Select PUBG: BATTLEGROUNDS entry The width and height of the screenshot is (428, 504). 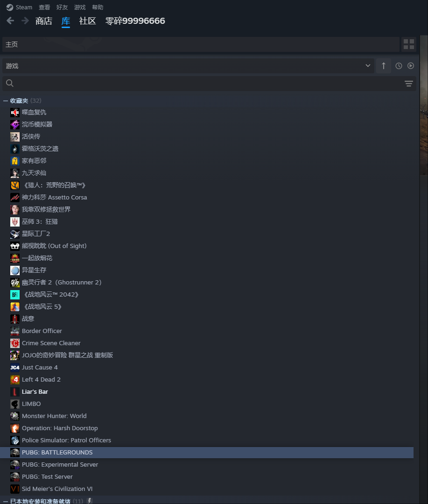[207, 453]
